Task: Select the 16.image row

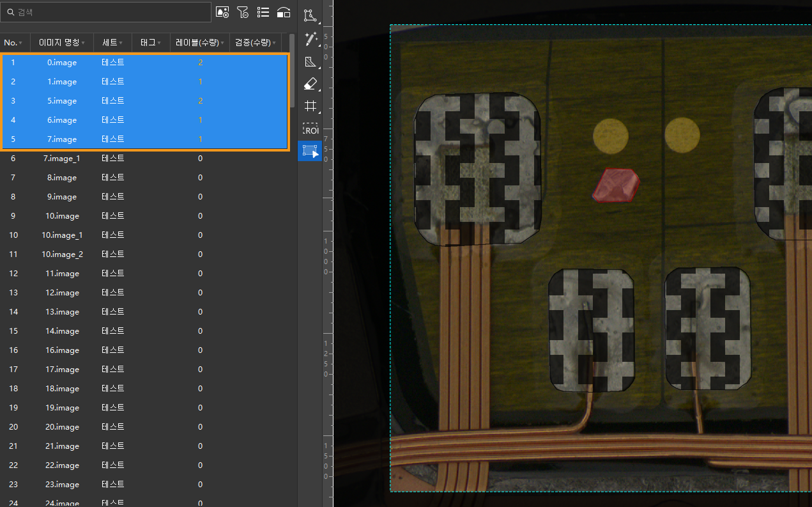Action: 145,350
